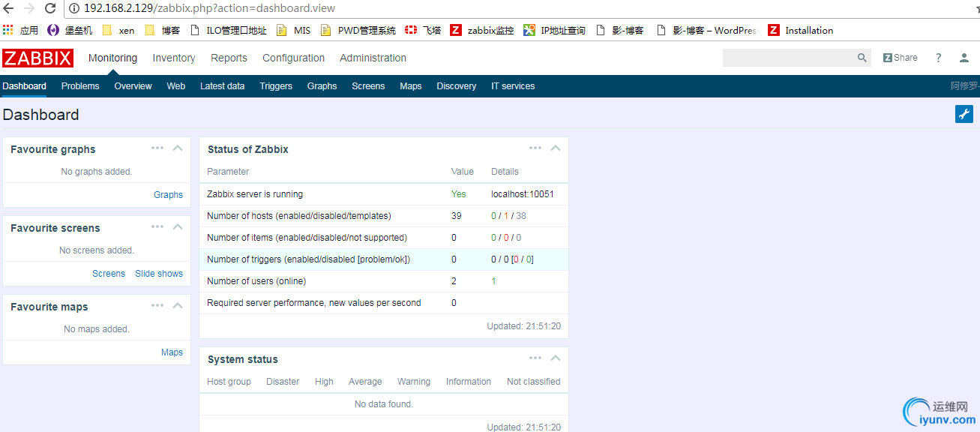This screenshot has height=432, width=980.
Task: Open Favourite maps widget menu dots
Action: (157, 305)
